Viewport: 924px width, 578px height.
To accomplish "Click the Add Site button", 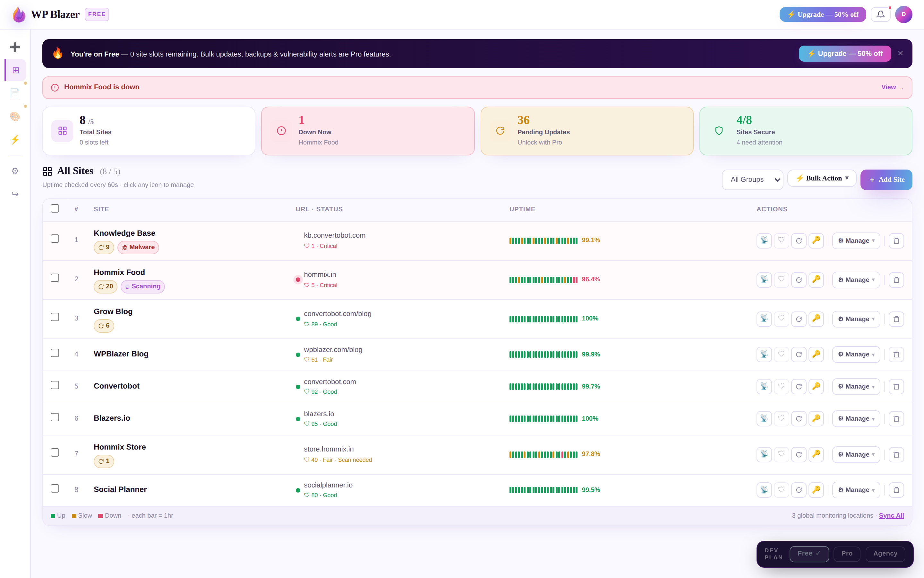I will tap(886, 180).
